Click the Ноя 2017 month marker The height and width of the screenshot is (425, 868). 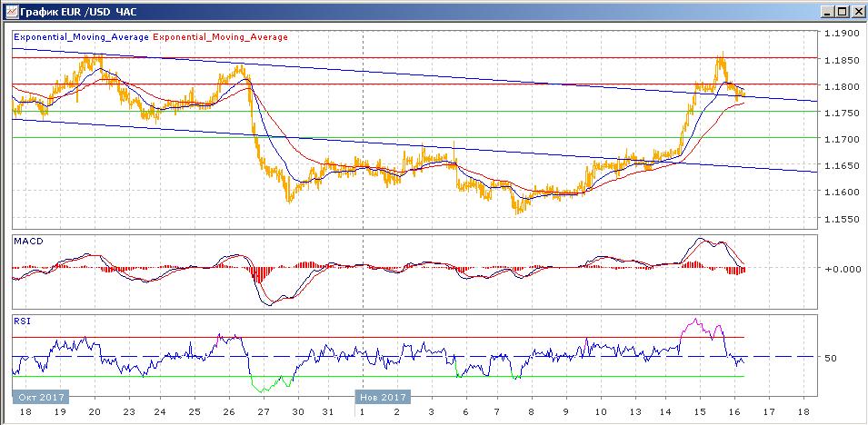[x=383, y=397]
